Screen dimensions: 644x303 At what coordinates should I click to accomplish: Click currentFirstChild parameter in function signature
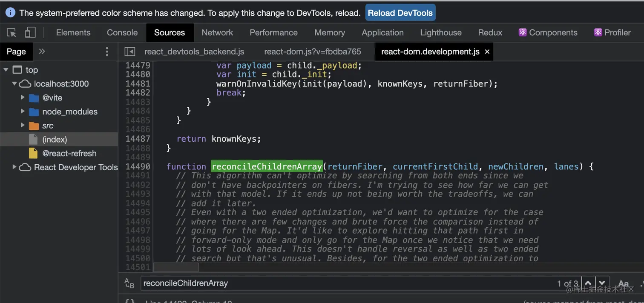click(436, 166)
